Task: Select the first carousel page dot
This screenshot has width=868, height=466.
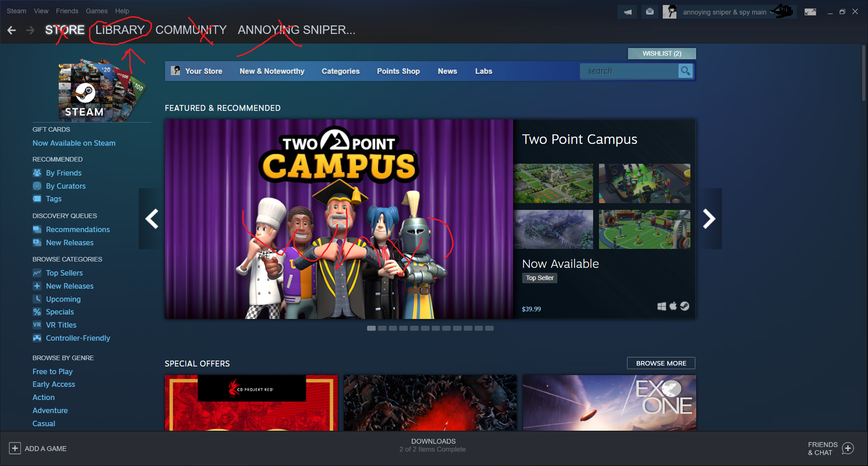Action: [371, 328]
